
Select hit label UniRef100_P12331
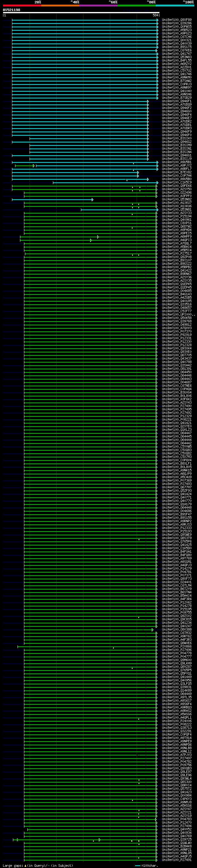pyautogui.click(x=176, y=338)
